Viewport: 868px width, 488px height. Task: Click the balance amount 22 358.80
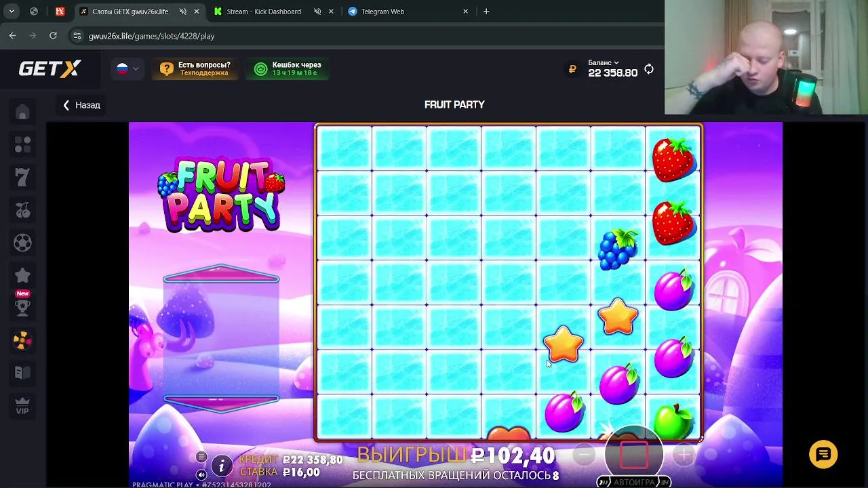coord(612,73)
